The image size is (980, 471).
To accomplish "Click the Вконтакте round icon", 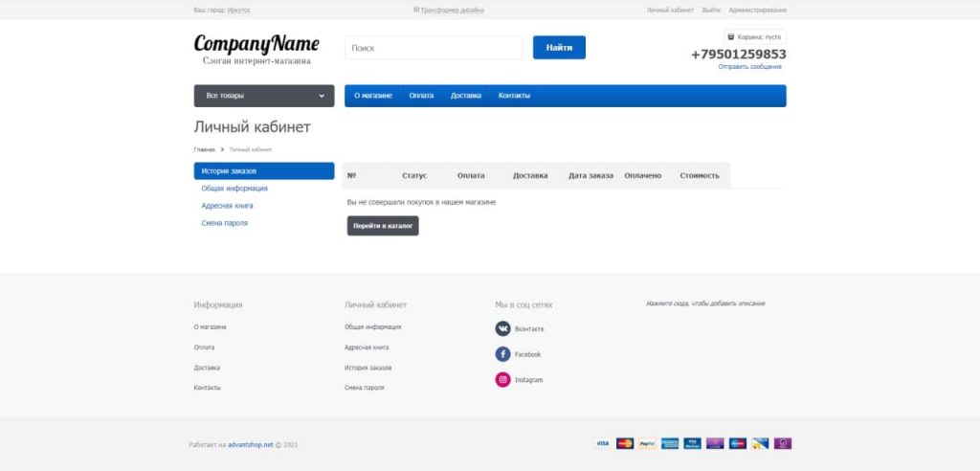I will point(502,328).
